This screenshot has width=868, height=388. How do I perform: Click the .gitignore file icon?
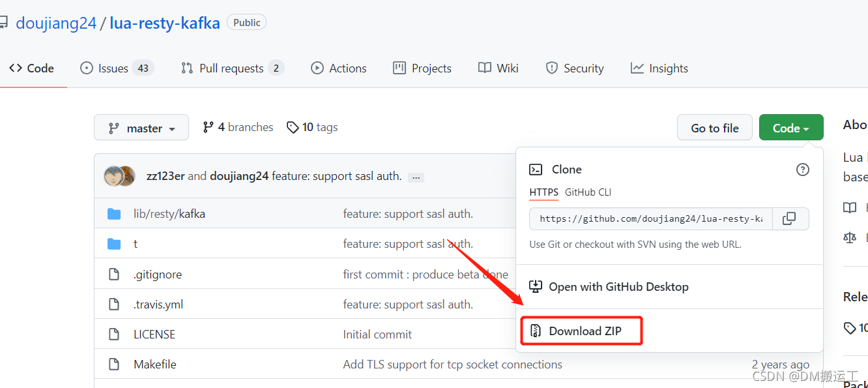point(115,275)
